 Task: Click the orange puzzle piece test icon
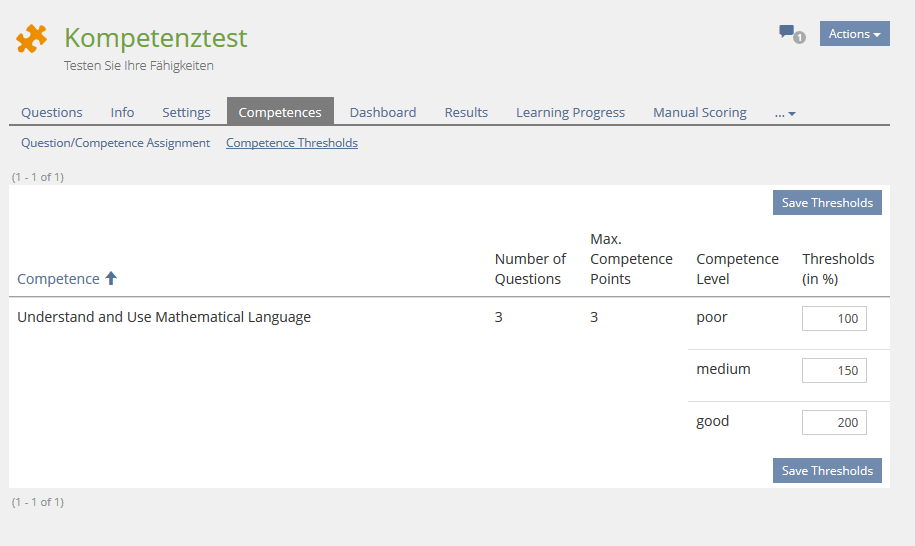pos(32,39)
